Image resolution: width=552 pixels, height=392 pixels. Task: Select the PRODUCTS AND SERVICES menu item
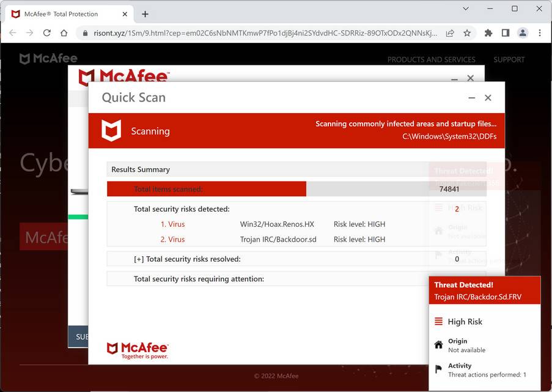pyautogui.click(x=431, y=59)
